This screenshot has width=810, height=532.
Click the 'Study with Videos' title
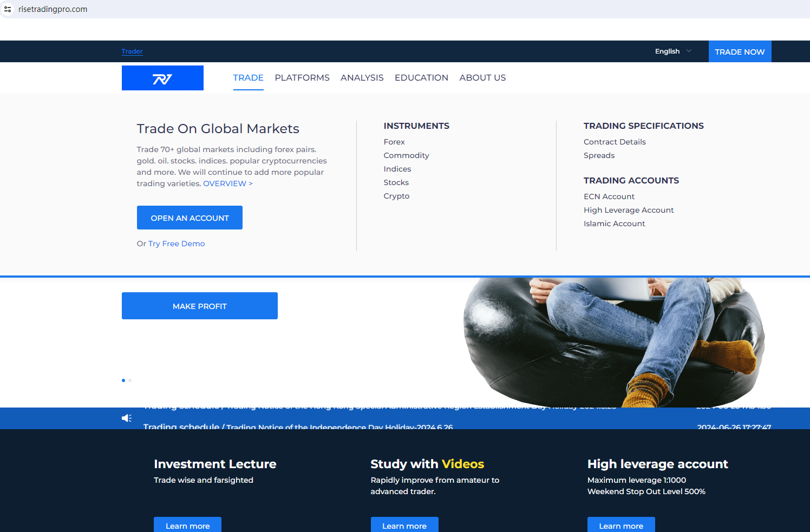[x=427, y=464]
